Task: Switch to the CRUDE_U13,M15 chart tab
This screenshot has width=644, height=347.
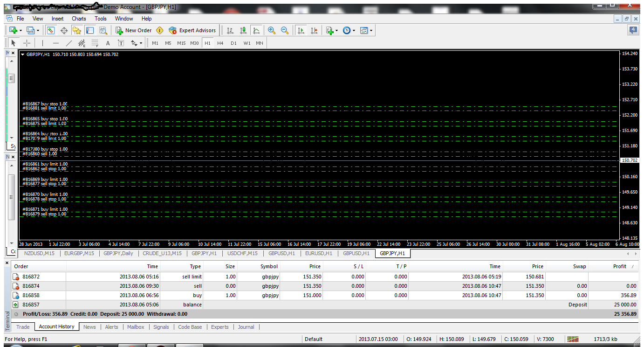Action: pos(162,253)
